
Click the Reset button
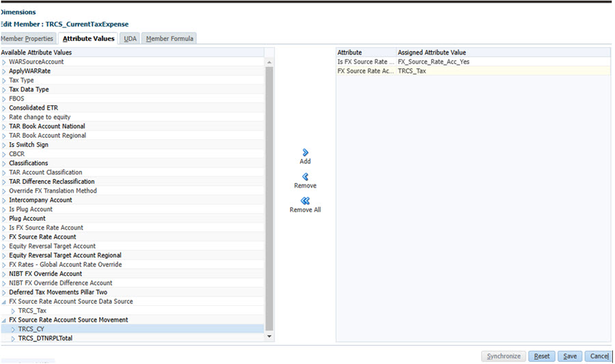(x=542, y=356)
